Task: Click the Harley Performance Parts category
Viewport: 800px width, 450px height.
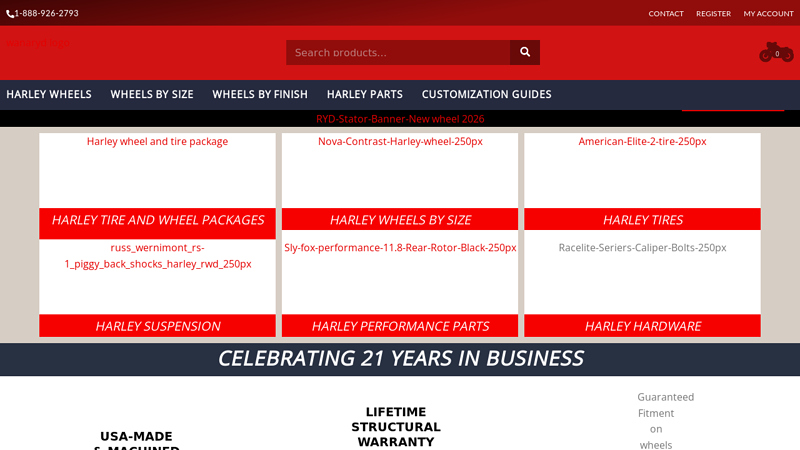Action: [400, 326]
